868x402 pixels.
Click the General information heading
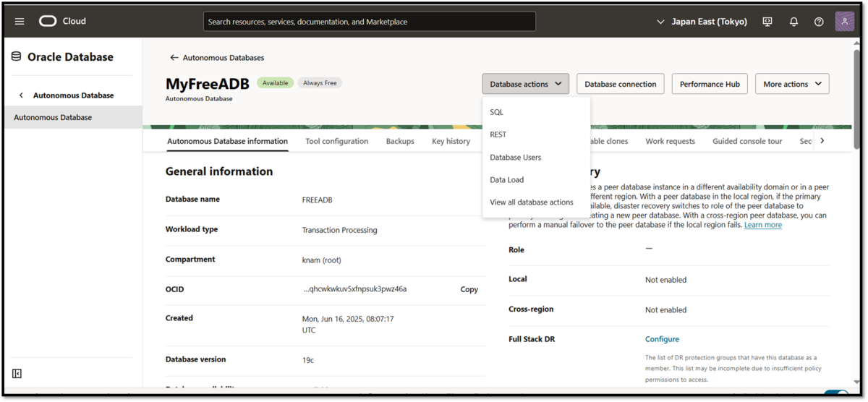[219, 172]
